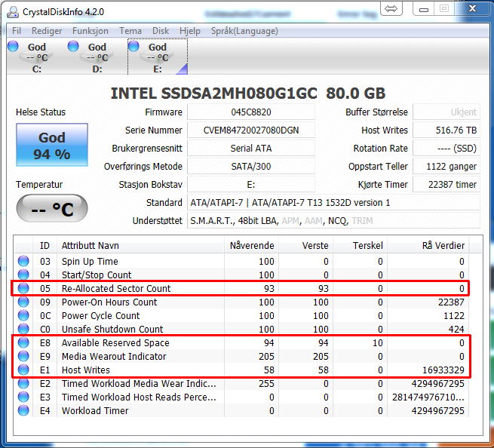Click the status orb of Media Wearout Indicator
The width and height of the screenshot is (494, 448).
[23, 356]
